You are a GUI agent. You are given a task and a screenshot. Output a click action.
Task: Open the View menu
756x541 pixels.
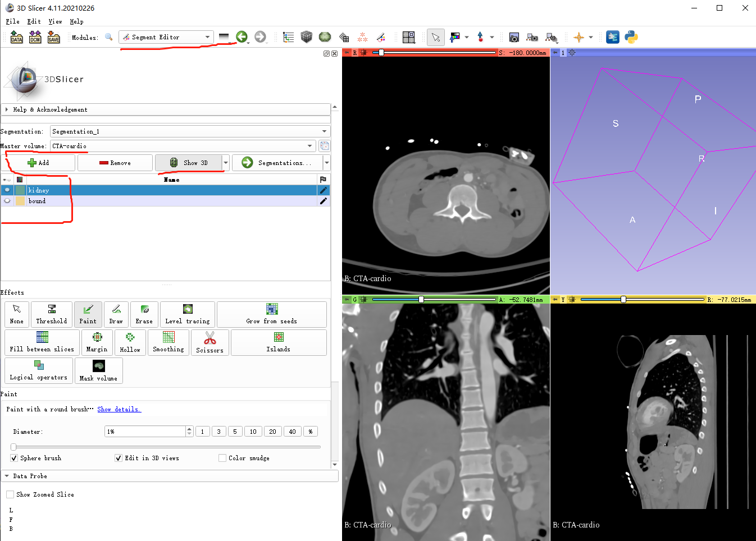click(55, 21)
